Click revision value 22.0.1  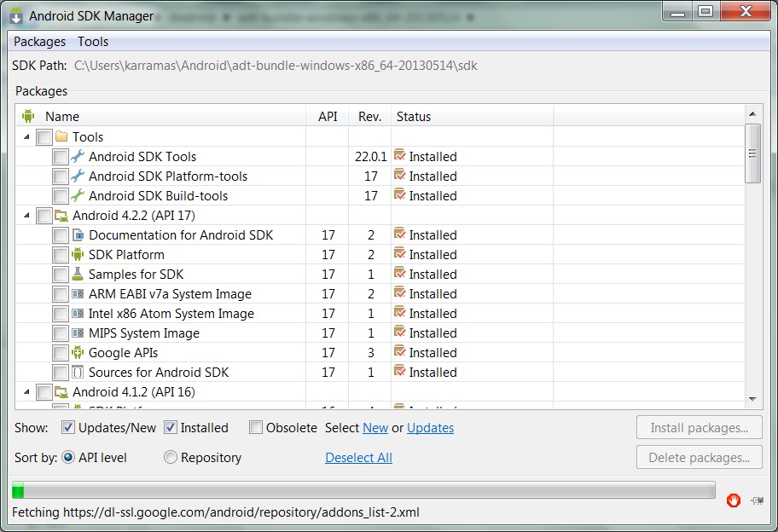point(370,157)
